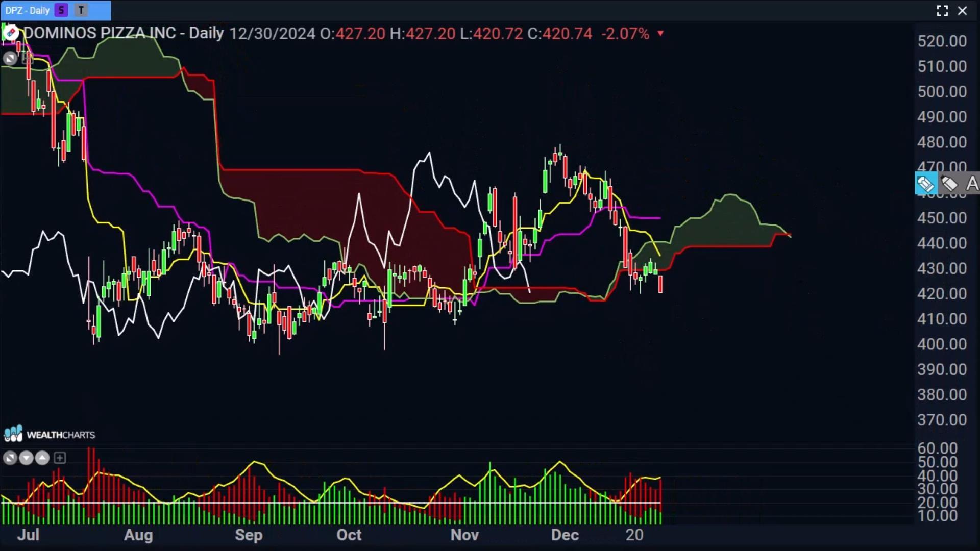Click the Sep label on time axis
The height and width of the screenshot is (551, 980).
pos(249,535)
